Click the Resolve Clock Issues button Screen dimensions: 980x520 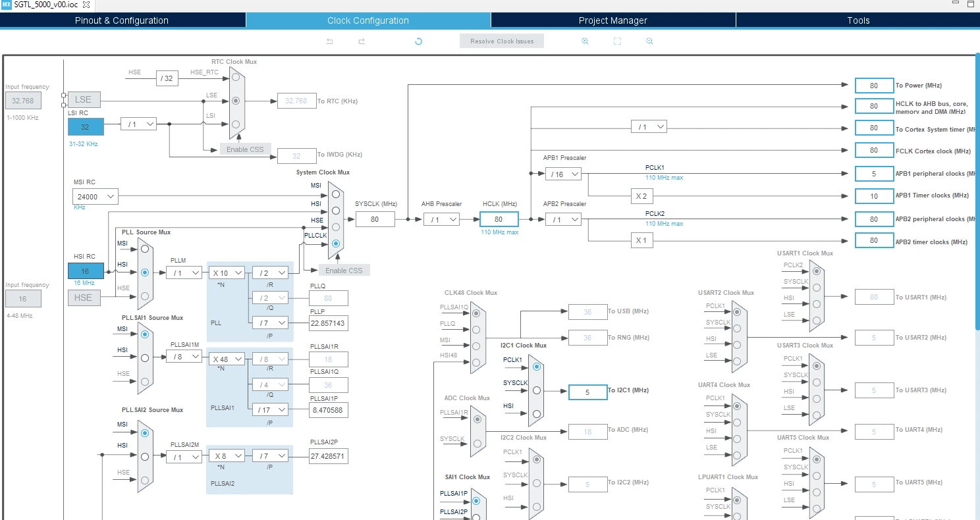click(502, 41)
